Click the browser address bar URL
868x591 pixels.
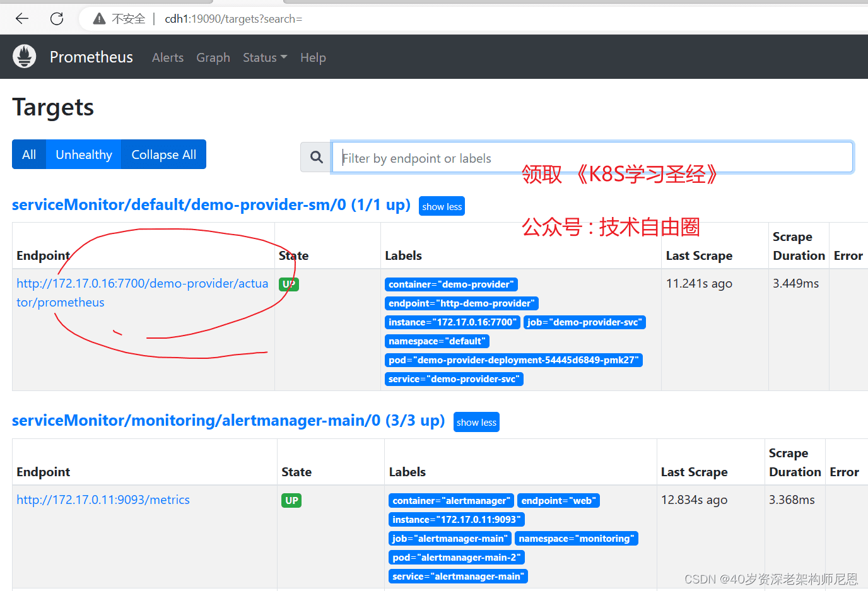pos(233,19)
